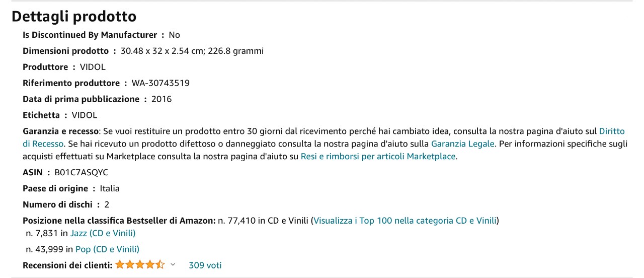Click the Recensioni dei clienti label
Image resolution: width=644 pixels, height=278 pixels.
tap(67, 265)
